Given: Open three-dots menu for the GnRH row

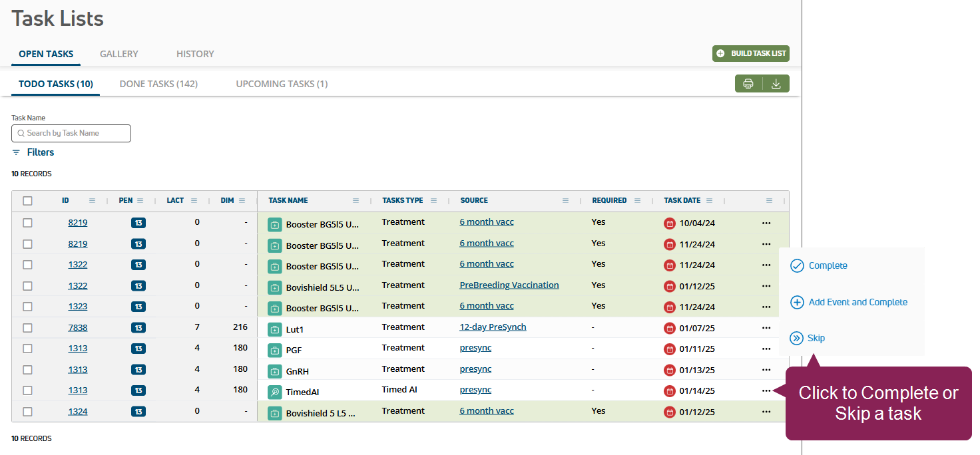Looking at the screenshot, I should (766, 370).
